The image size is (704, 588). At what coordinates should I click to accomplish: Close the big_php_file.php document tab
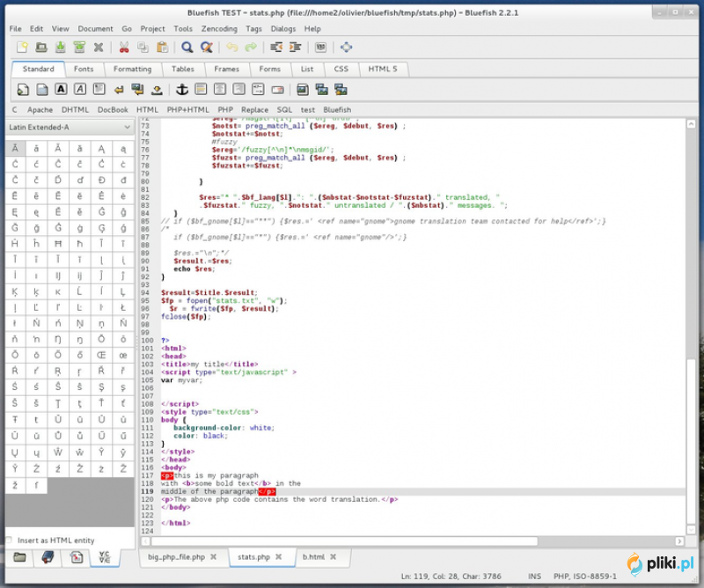coord(214,557)
